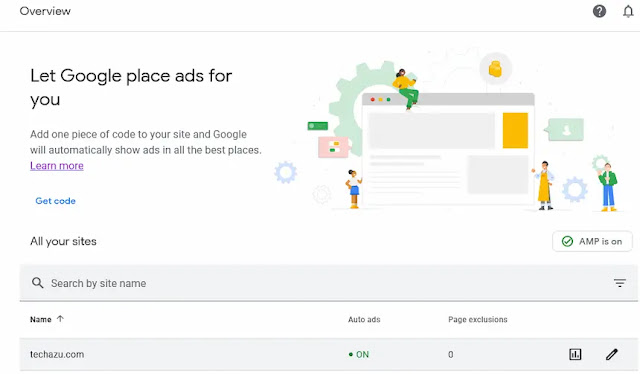Image resolution: width=640 pixels, height=374 pixels.
Task: Sort sites by the Name arrow
Action: pos(60,319)
